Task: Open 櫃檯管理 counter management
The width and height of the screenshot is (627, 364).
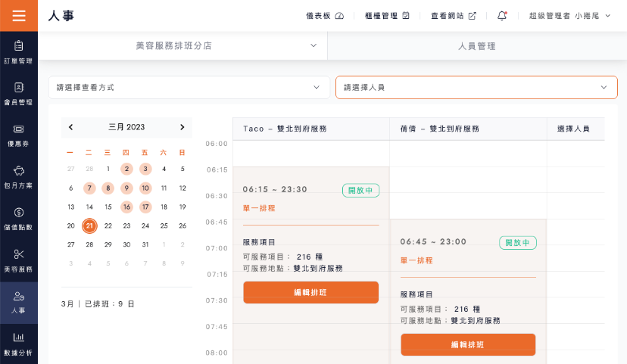Action: coord(387,16)
